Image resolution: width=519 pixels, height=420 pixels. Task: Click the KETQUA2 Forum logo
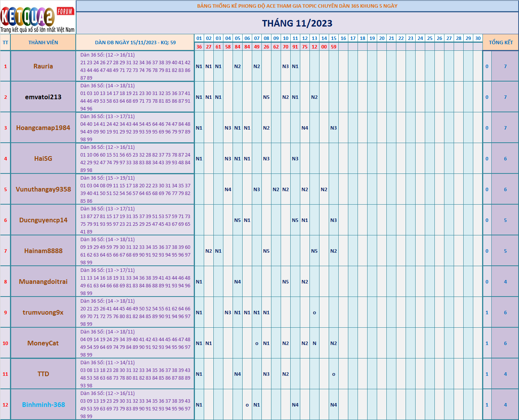coord(38,17)
